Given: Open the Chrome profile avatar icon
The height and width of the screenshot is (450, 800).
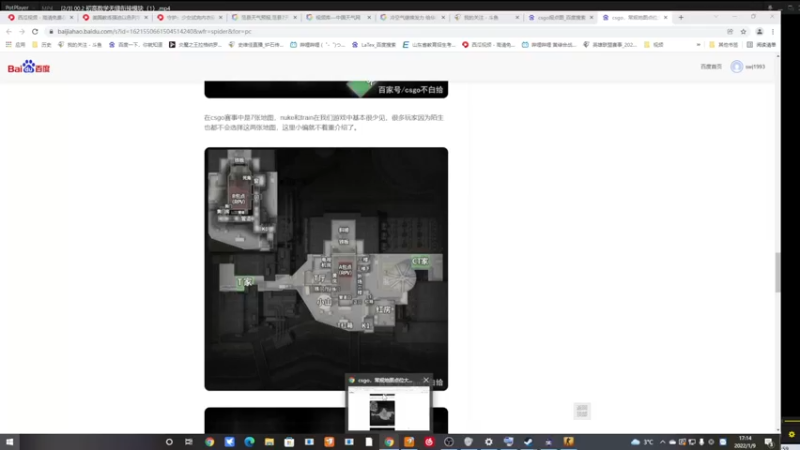Looking at the screenshot, I should coord(759,32).
